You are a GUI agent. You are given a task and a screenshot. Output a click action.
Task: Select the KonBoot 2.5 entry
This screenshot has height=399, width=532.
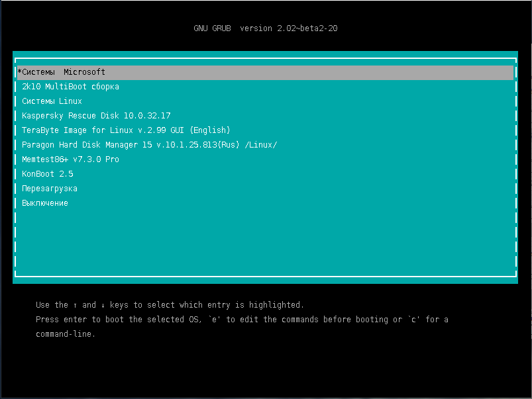tap(47, 174)
